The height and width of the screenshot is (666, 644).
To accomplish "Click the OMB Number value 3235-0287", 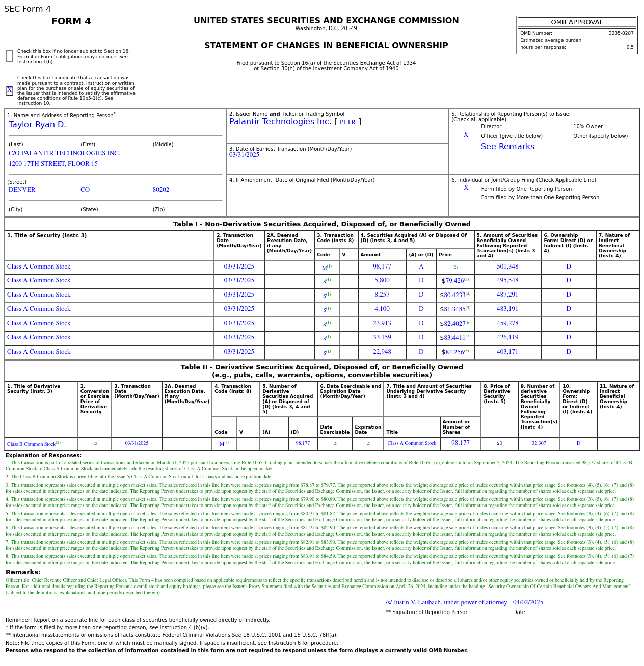I will [621, 33].
